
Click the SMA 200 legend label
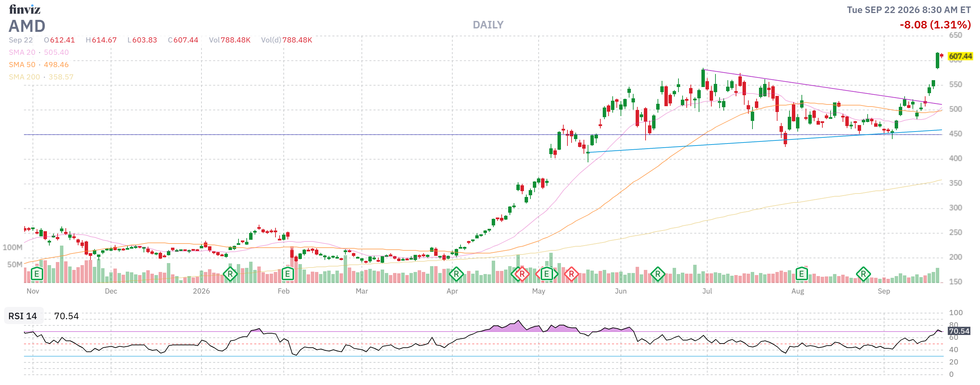pyautogui.click(x=24, y=77)
